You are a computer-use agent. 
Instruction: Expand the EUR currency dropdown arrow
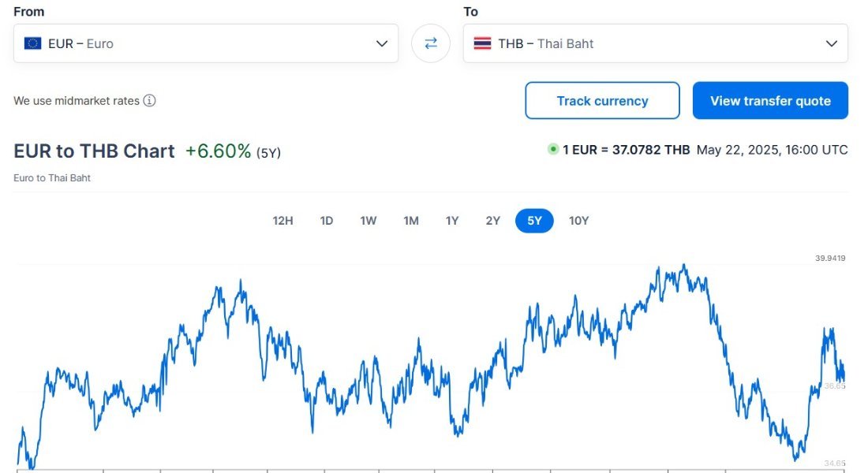click(382, 43)
